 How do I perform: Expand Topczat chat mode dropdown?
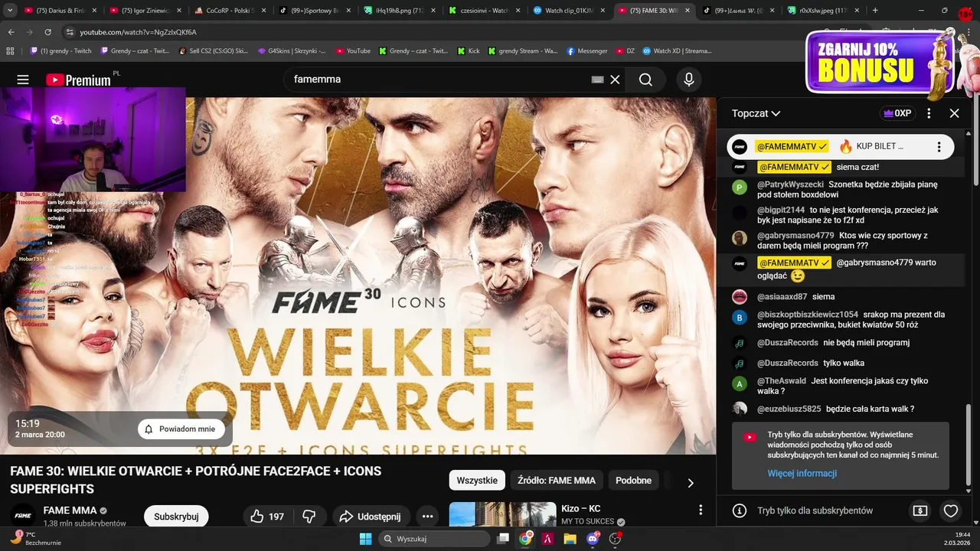click(x=756, y=113)
